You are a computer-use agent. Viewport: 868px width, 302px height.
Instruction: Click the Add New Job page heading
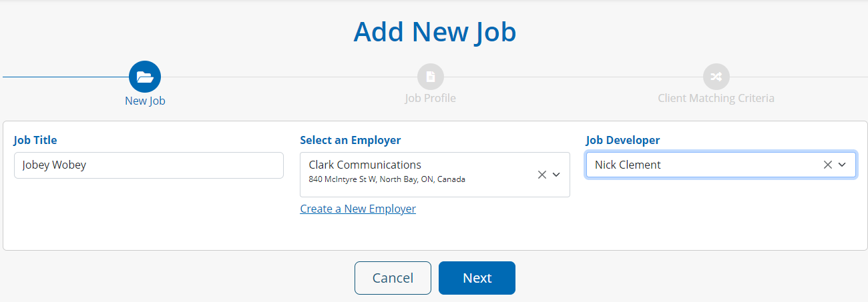pyautogui.click(x=435, y=31)
